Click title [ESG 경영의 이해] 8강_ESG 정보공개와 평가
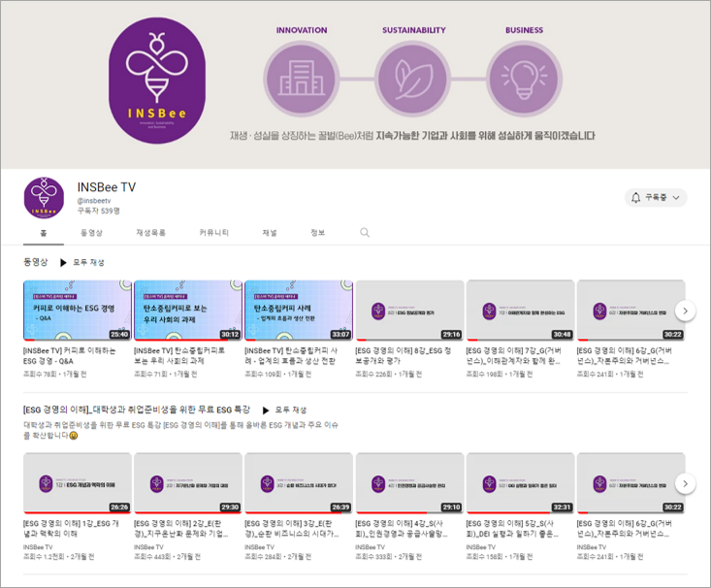Image resolution: width=711 pixels, height=588 pixels. point(404,356)
